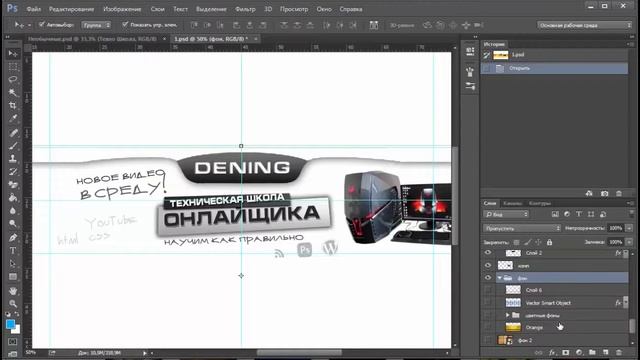Image resolution: width=640 pixels, height=360 pixels.
Task: Click the foreground blue color swatch
Action: 10,324
